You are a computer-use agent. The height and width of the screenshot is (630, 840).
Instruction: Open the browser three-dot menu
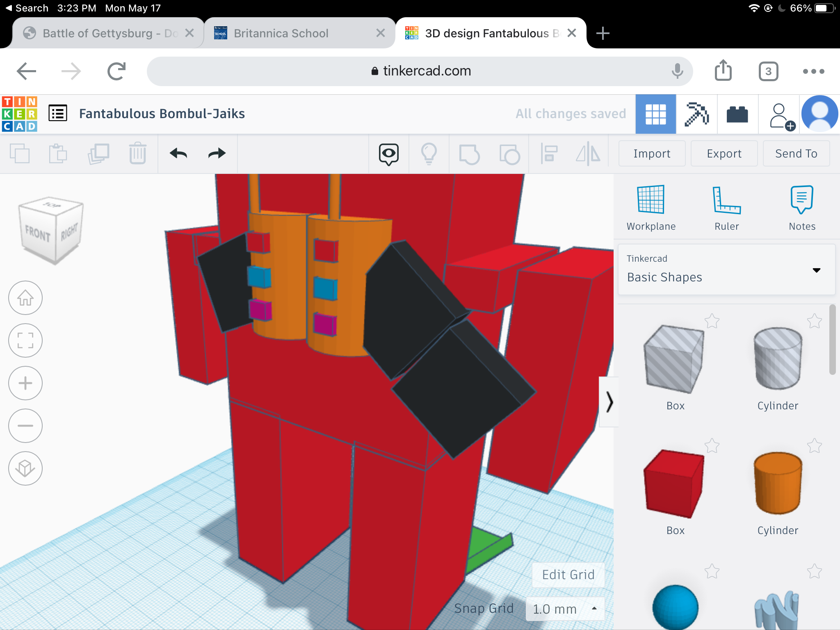(x=813, y=71)
